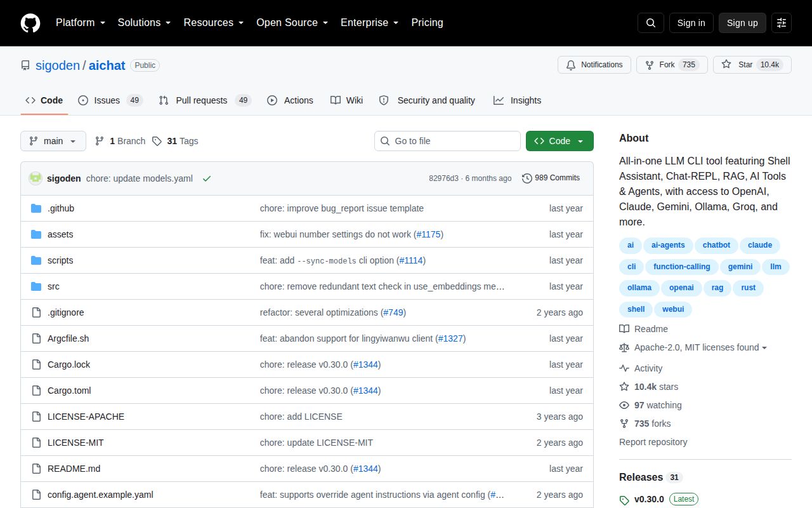Open the aichat repository name link

(x=107, y=65)
